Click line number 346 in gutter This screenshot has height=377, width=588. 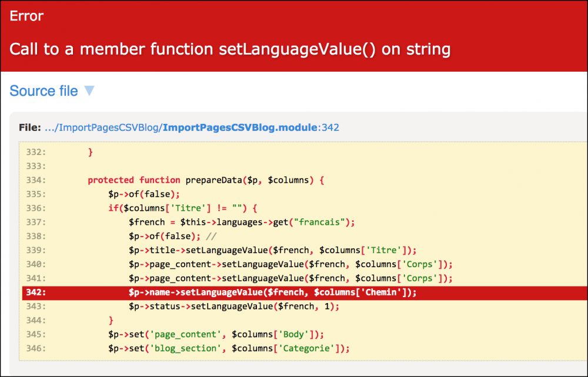[36, 349]
